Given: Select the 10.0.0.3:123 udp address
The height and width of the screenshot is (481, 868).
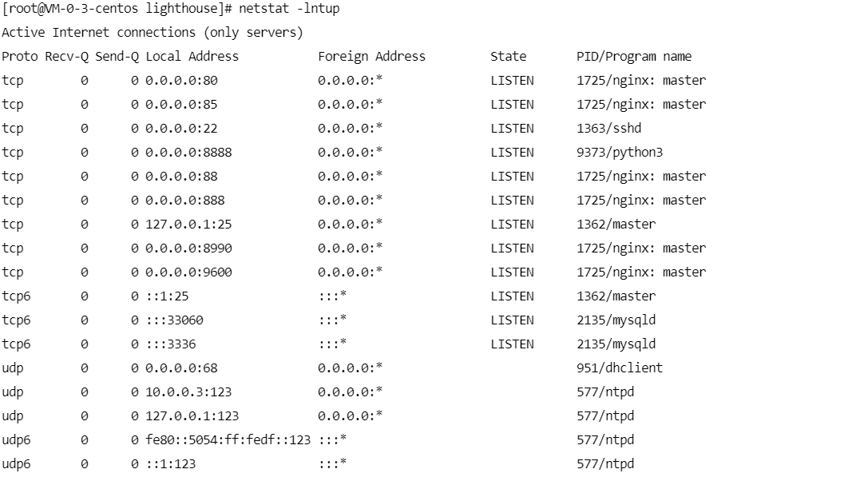Looking at the screenshot, I should (x=188, y=392).
